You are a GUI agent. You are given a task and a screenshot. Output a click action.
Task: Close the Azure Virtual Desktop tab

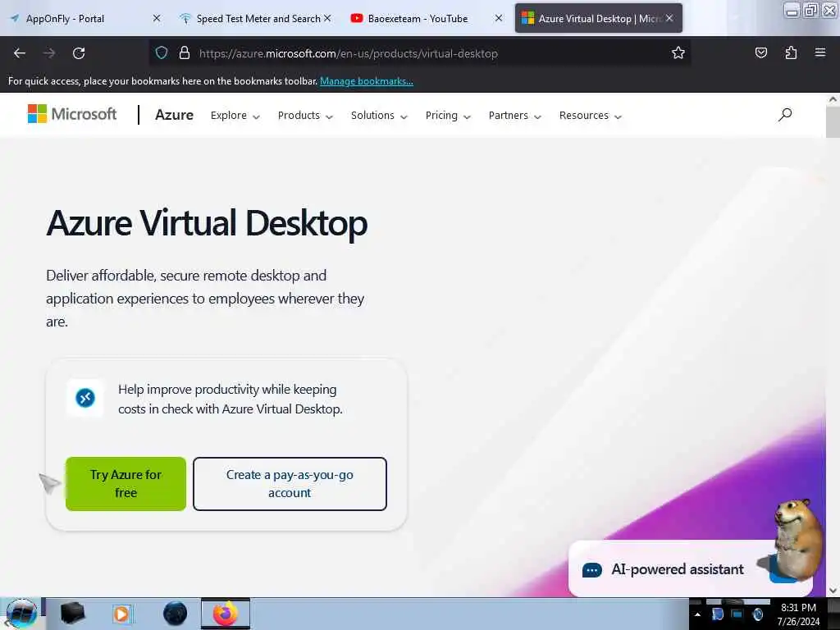tap(669, 18)
